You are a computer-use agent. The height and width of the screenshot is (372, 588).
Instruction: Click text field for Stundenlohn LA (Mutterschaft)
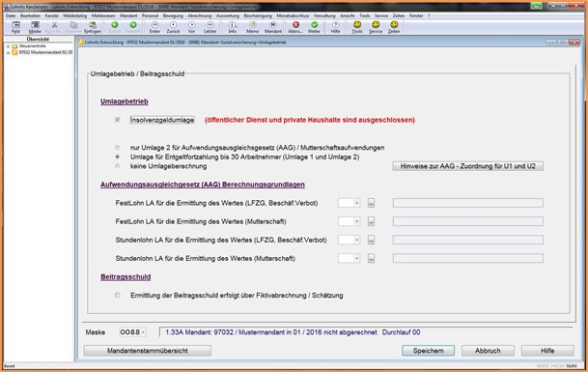coord(468,258)
